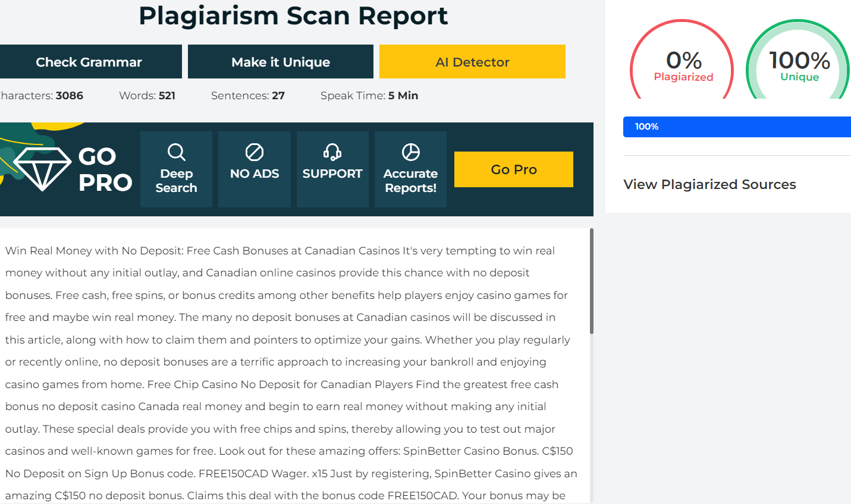The height and width of the screenshot is (504, 851).
Task: Click the GO PRO banner text
Action: pyautogui.click(x=105, y=169)
